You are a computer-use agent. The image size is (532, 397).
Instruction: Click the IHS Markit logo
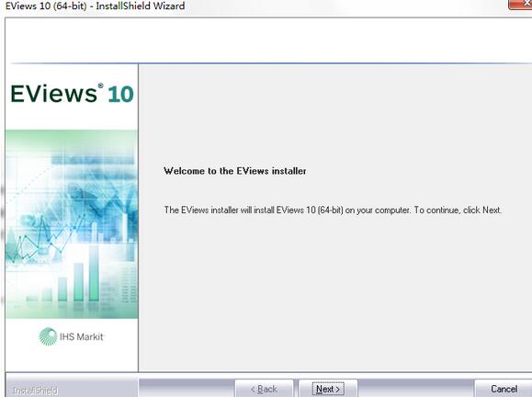[72, 336]
